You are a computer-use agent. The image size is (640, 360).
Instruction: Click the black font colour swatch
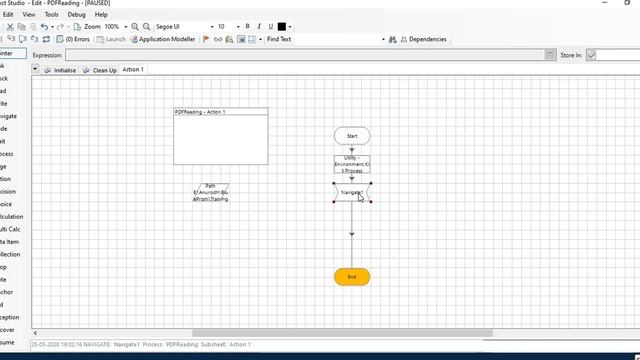282,27
